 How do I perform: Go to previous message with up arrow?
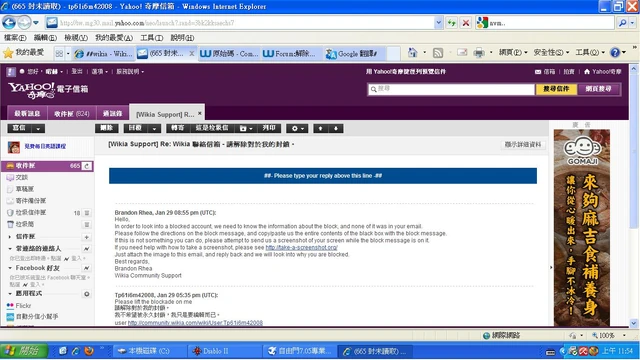pyautogui.click(x=320, y=129)
